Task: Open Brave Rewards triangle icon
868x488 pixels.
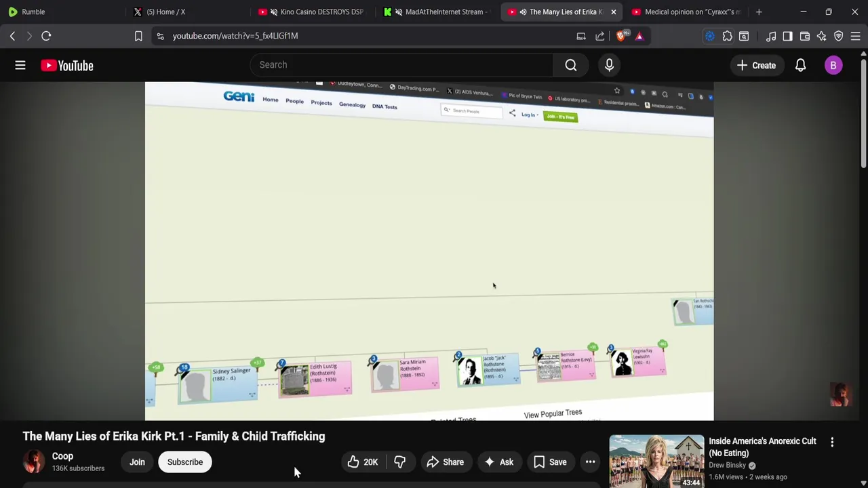Action: pos(639,36)
